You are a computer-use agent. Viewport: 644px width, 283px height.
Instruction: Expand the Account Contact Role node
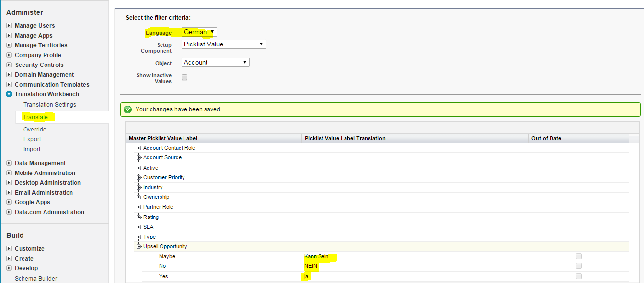pos(139,148)
